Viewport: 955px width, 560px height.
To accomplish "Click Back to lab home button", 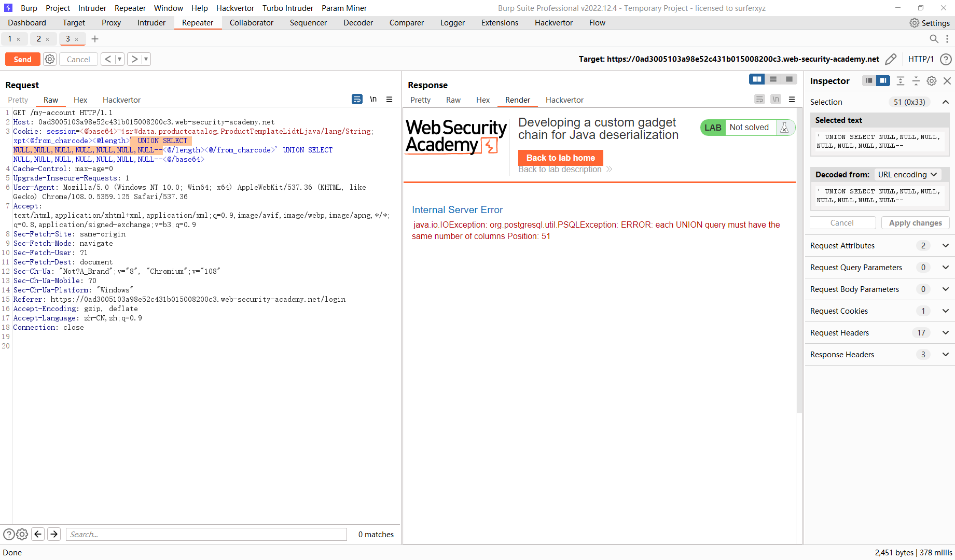I will point(561,158).
